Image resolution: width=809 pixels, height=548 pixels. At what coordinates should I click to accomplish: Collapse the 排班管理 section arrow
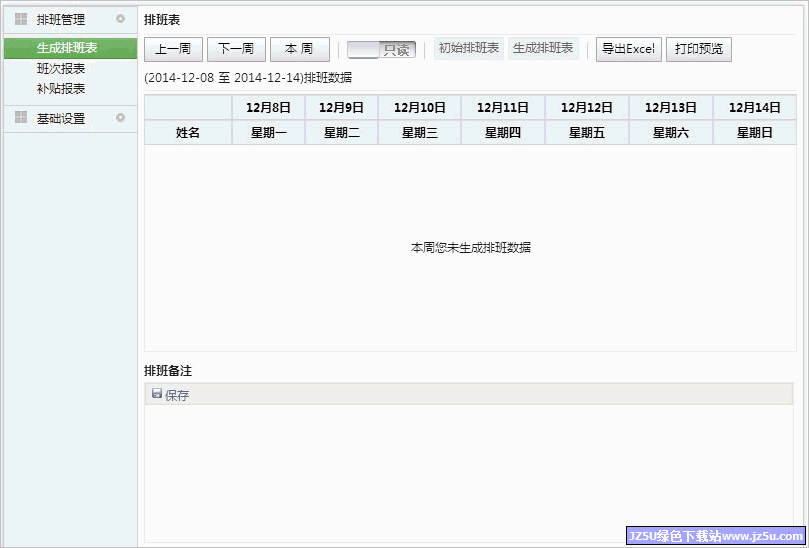[x=121, y=19]
